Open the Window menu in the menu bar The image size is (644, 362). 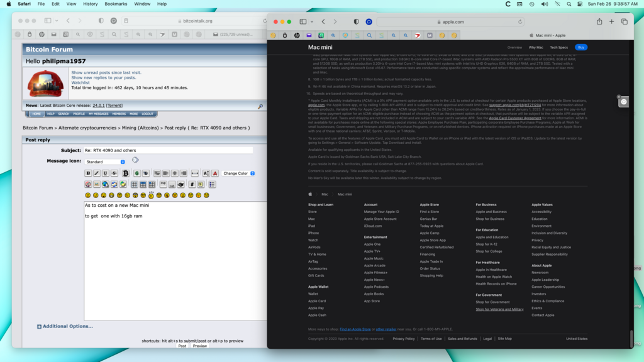(142, 4)
